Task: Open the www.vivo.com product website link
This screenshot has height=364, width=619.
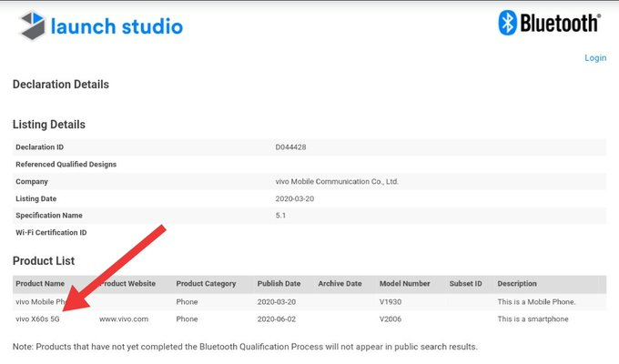Action: pos(124,319)
